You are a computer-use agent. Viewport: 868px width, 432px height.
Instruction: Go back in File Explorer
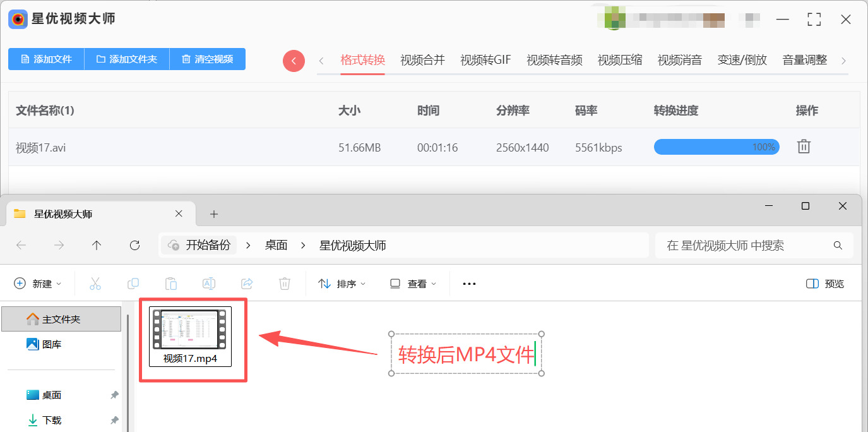(x=21, y=246)
